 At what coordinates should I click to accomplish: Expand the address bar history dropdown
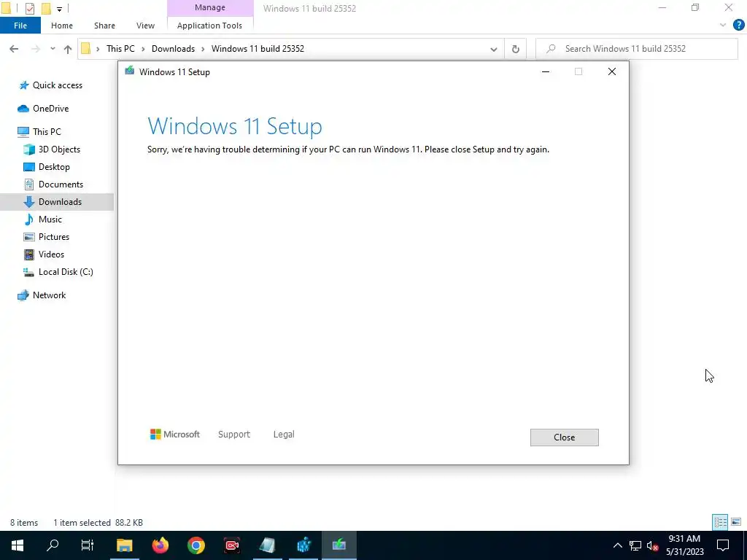pyautogui.click(x=494, y=49)
